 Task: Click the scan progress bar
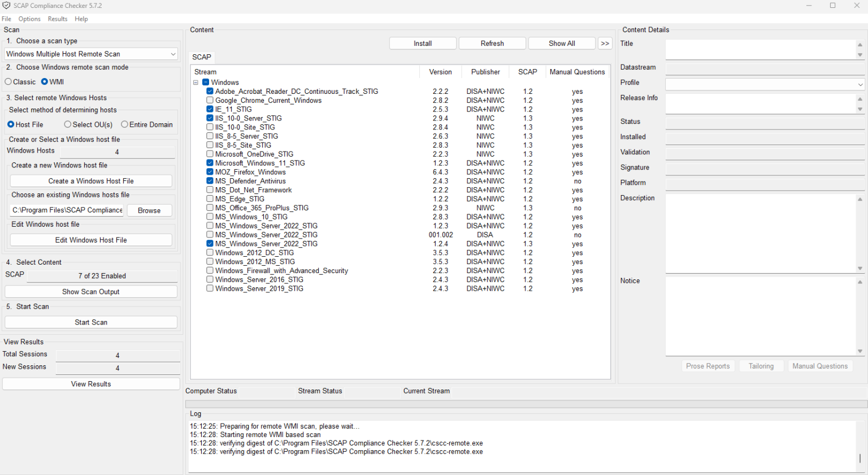click(526, 404)
